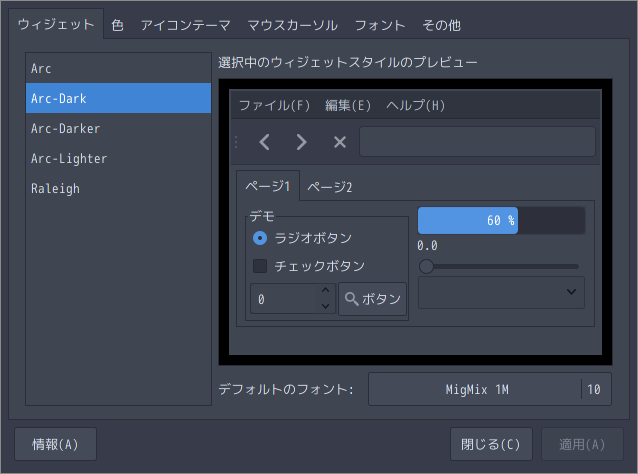
Task: Select the Raleigh widget theme
Action: click(x=118, y=188)
